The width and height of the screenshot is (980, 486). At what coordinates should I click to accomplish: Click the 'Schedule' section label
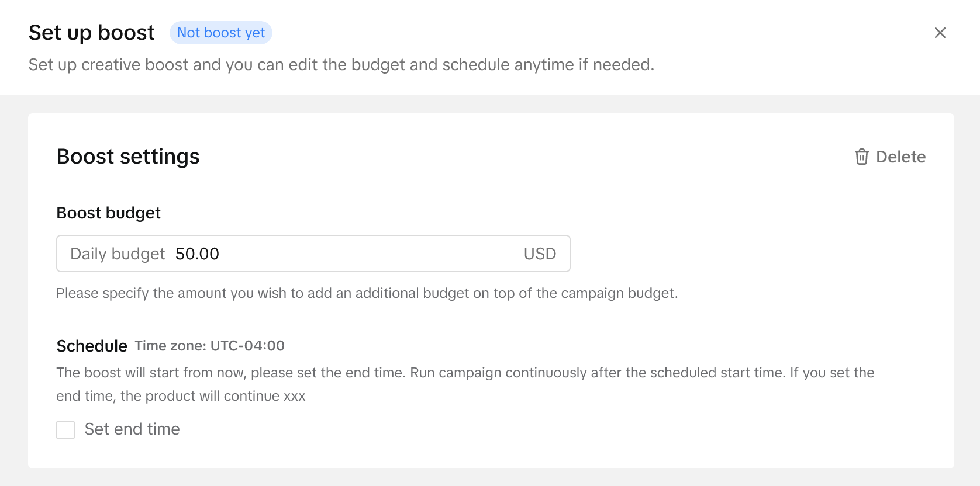coord(92,346)
